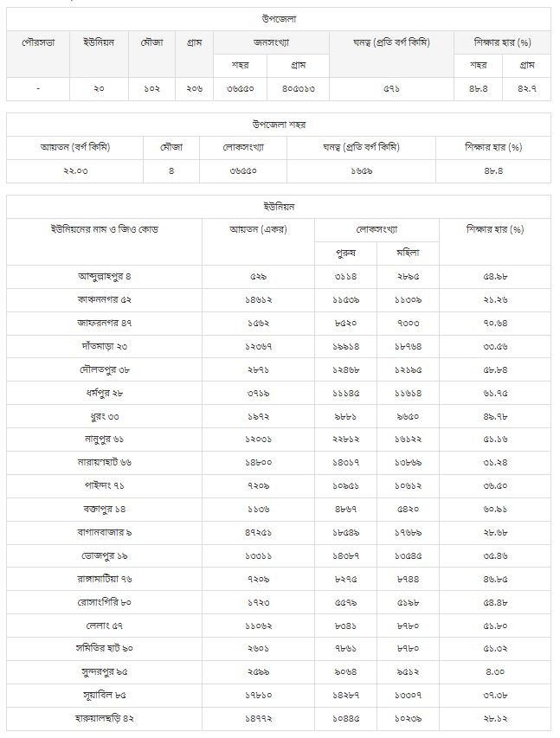Click the সমিতির হাট ৯০ union name
The width and height of the screenshot is (560, 738).
click(104, 649)
